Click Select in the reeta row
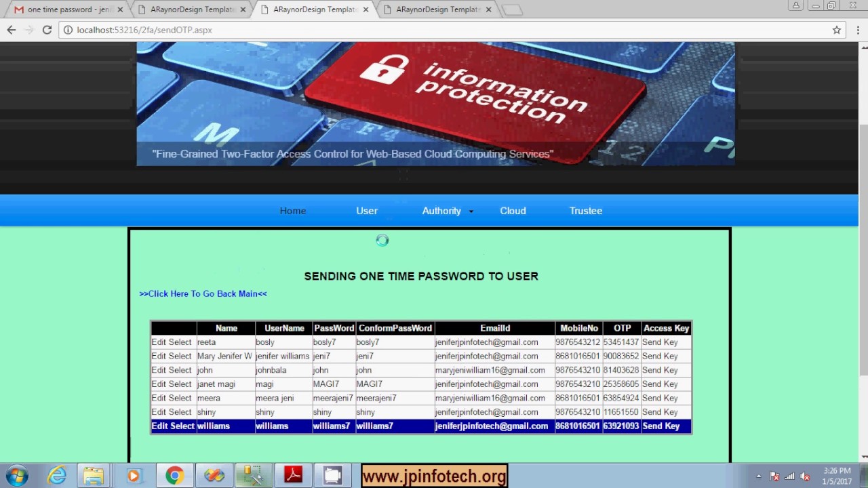 (181, 342)
